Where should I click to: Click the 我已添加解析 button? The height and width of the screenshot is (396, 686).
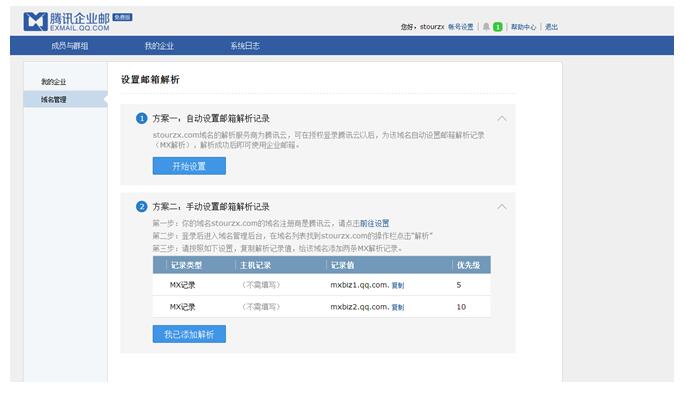[x=189, y=334]
